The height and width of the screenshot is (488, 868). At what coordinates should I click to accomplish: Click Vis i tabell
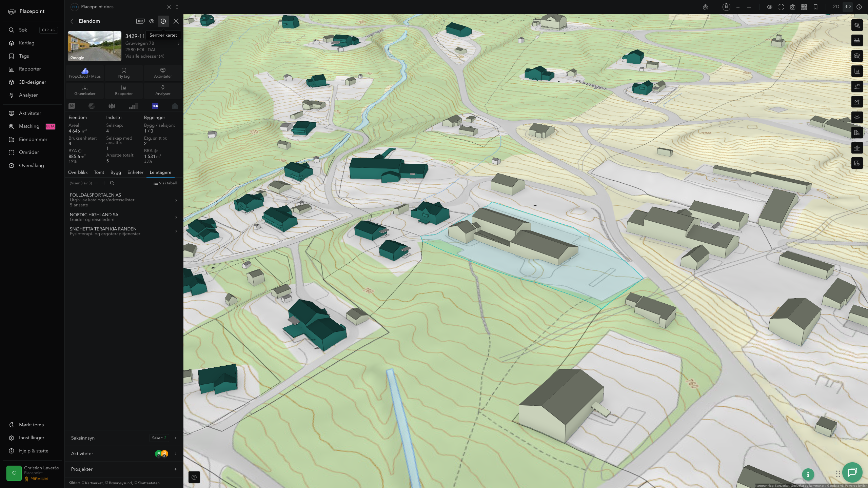tap(165, 183)
